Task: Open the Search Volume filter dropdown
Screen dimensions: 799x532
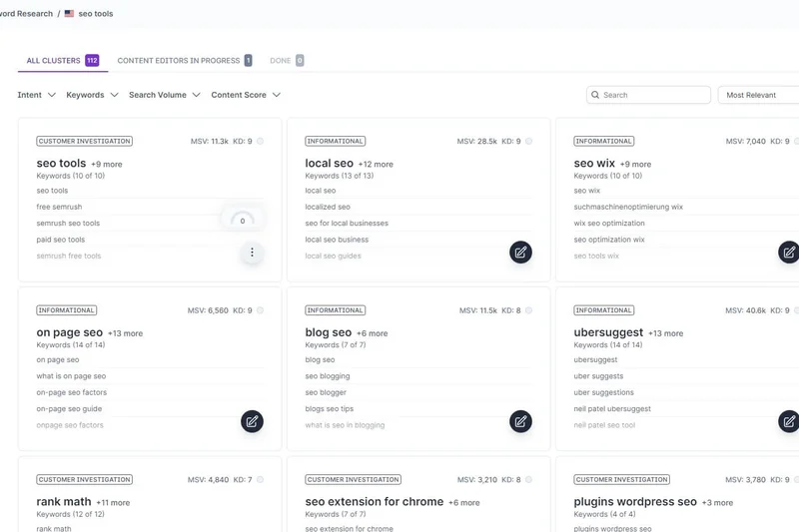Action: (164, 95)
